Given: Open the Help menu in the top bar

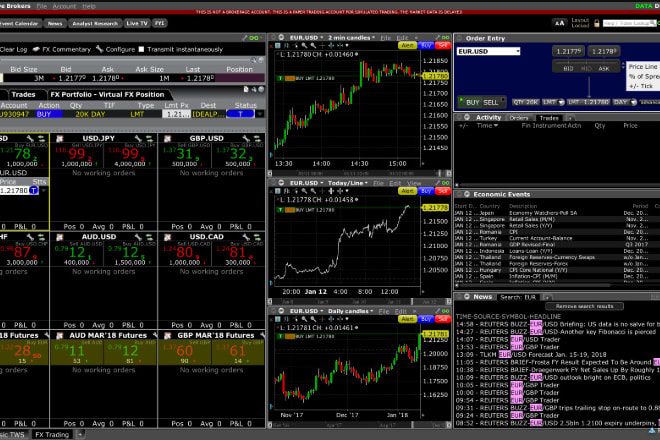Looking at the screenshot, I should (x=89, y=6).
